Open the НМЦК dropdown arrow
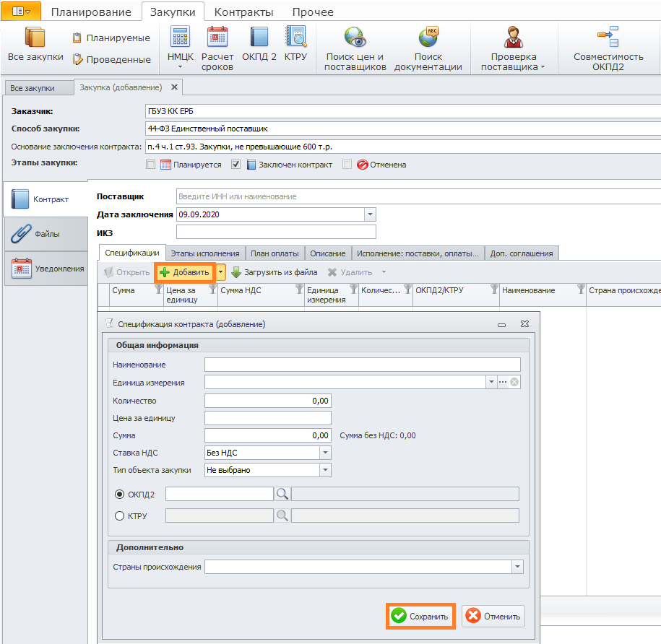This screenshot has width=661, height=644. [180, 67]
